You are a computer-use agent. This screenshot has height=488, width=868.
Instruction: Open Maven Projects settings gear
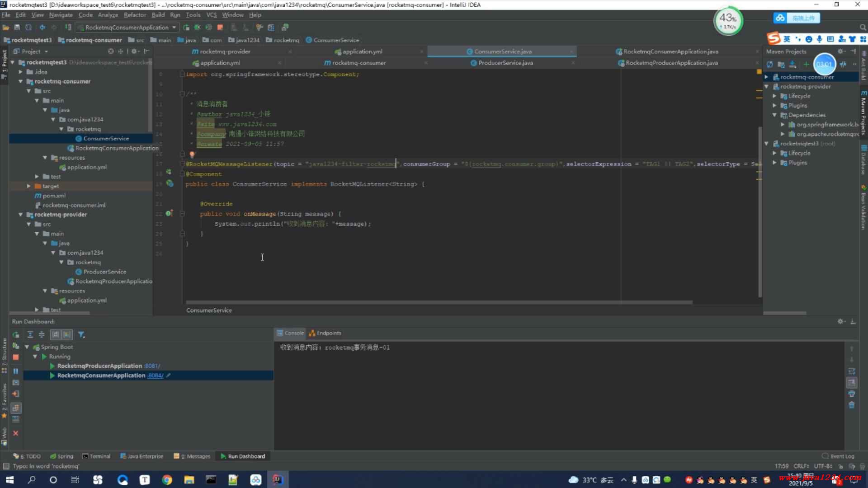pyautogui.click(x=841, y=52)
